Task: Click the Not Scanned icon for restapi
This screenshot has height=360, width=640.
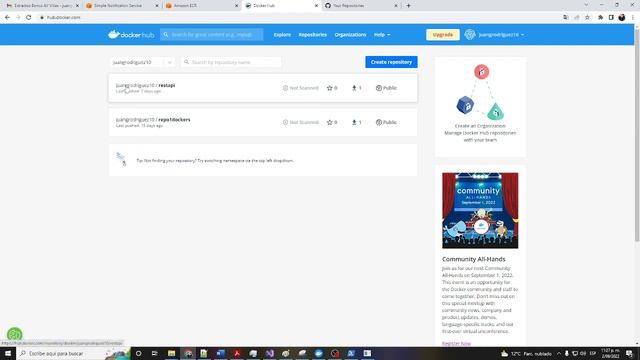Action: pos(285,88)
